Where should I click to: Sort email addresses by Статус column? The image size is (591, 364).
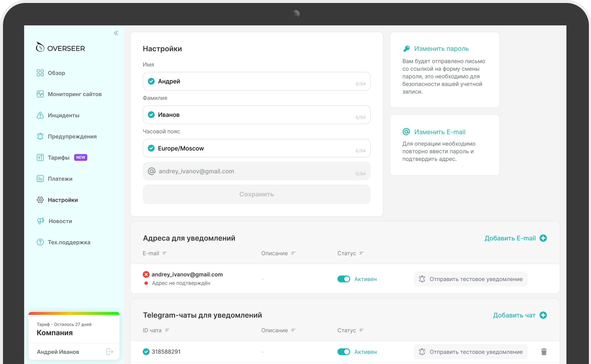click(x=350, y=253)
